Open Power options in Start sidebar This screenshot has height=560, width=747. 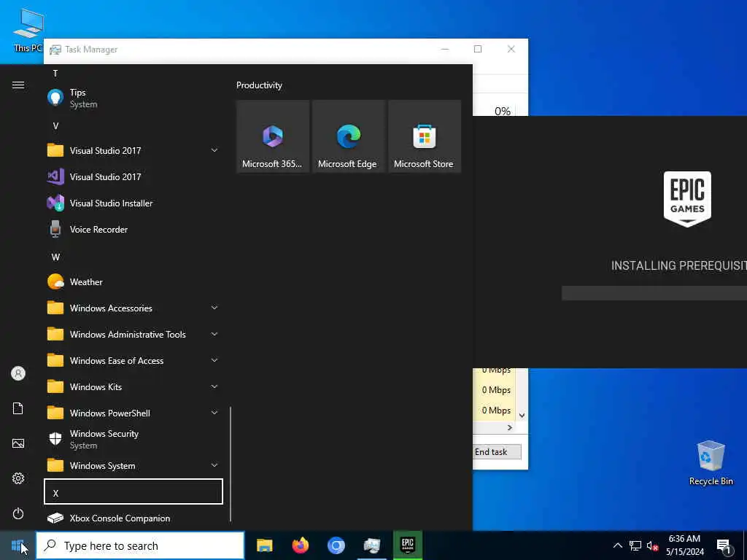tap(18, 513)
